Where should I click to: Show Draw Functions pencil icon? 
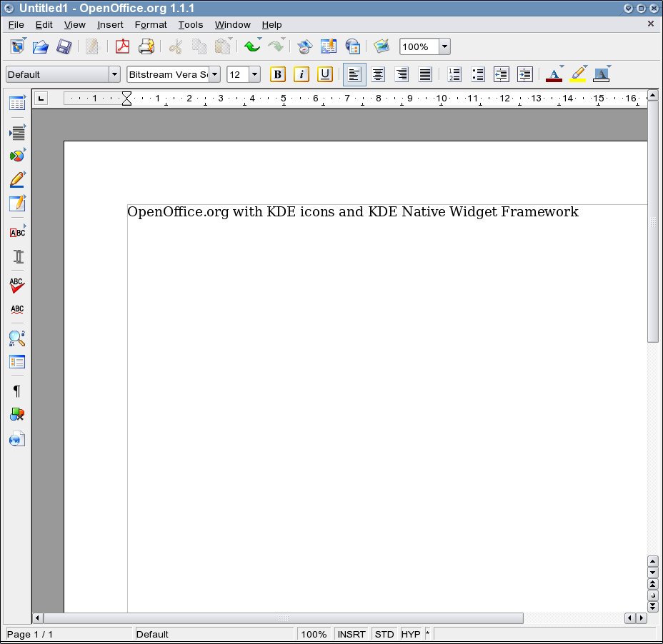(17, 180)
